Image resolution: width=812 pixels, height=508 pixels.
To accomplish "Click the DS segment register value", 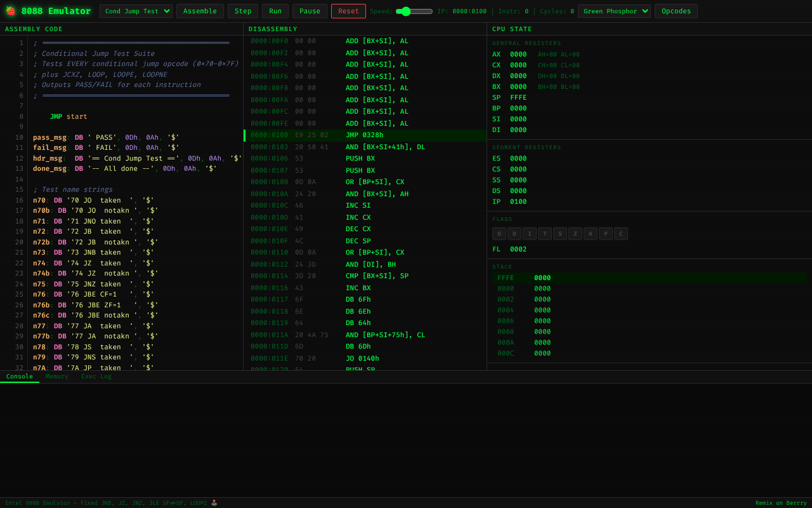I will tap(518, 190).
